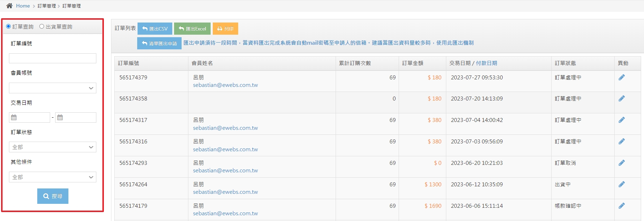Click date 2023-07-03 09:56:09

click(477, 142)
